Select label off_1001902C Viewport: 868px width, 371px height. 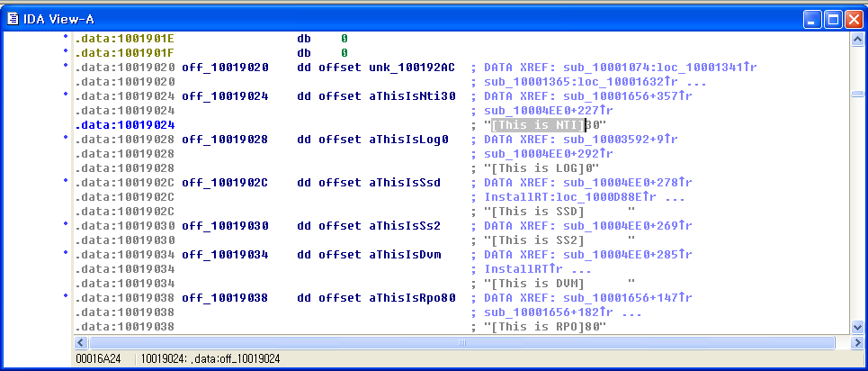coord(225,183)
